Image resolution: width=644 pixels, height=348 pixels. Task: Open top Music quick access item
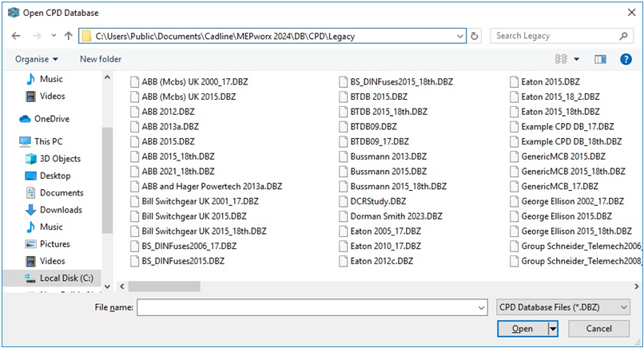pos(45,79)
